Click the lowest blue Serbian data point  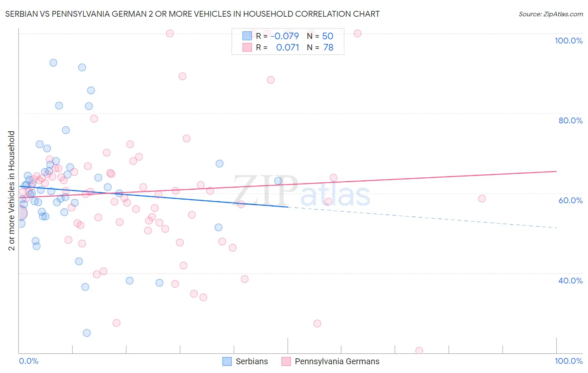87,333
